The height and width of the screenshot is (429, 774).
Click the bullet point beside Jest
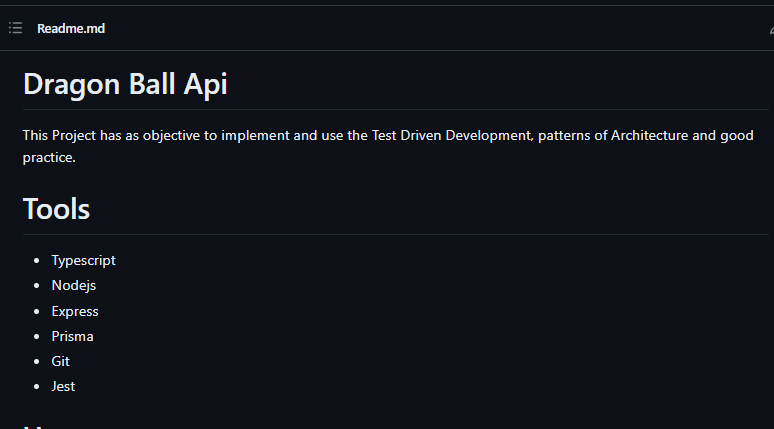pyautogui.click(x=38, y=387)
